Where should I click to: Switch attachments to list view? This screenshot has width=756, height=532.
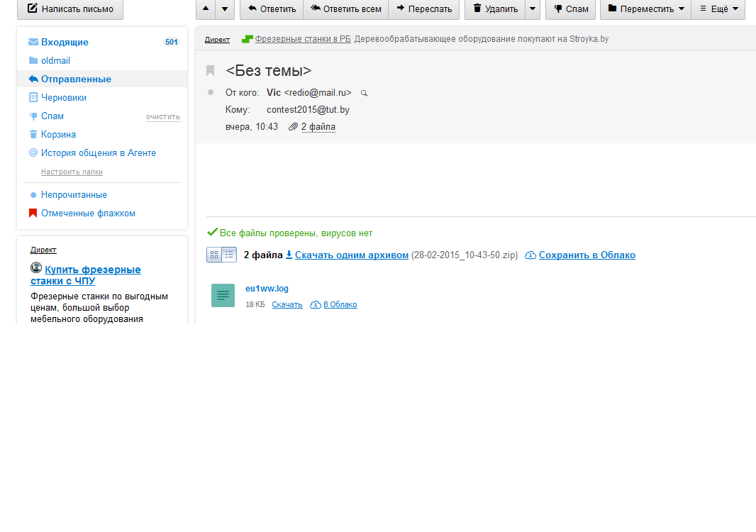(229, 255)
